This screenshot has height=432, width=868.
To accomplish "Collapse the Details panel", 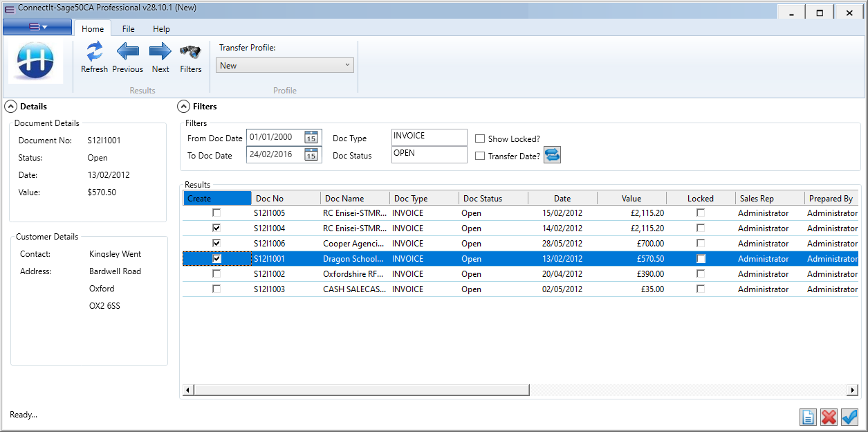I will [11, 107].
